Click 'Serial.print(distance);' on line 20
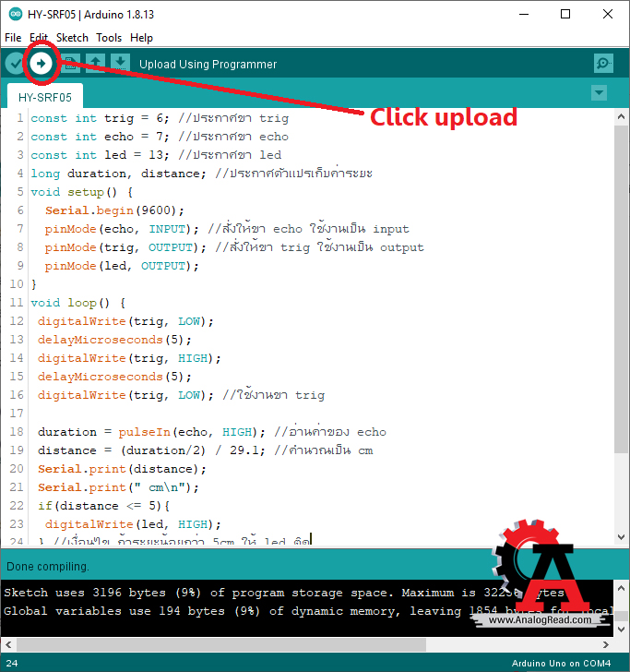This screenshot has width=630, height=672. pos(122,469)
